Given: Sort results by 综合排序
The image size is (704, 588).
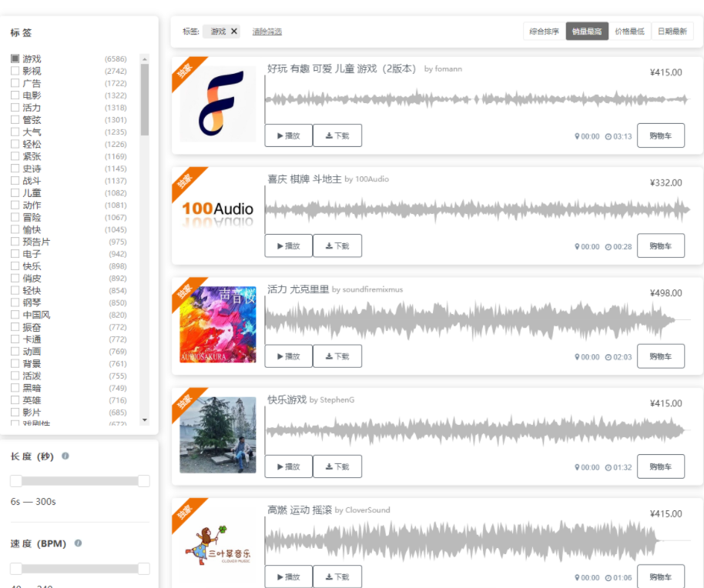Looking at the screenshot, I should [544, 32].
